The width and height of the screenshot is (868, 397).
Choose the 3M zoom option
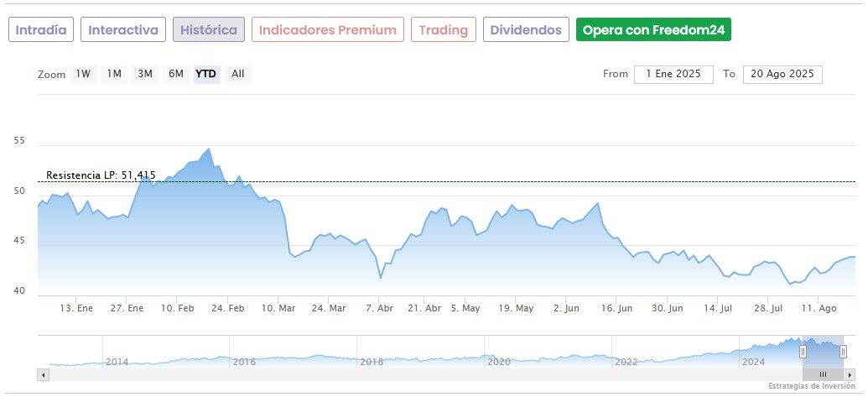point(145,74)
